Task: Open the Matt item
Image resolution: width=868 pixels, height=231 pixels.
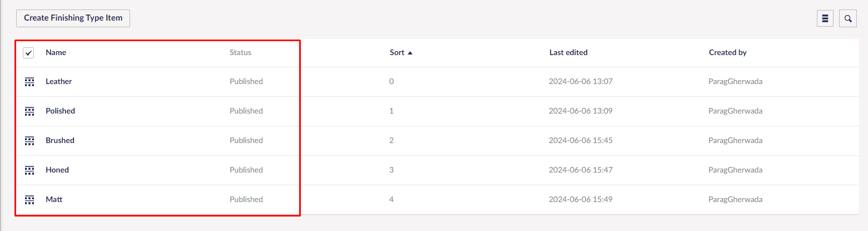Action: pos(54,199)
